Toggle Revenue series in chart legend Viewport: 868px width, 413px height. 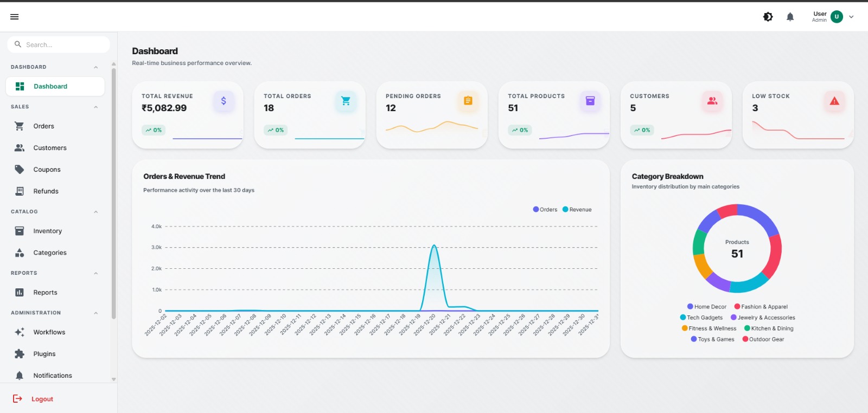(577, 209)
